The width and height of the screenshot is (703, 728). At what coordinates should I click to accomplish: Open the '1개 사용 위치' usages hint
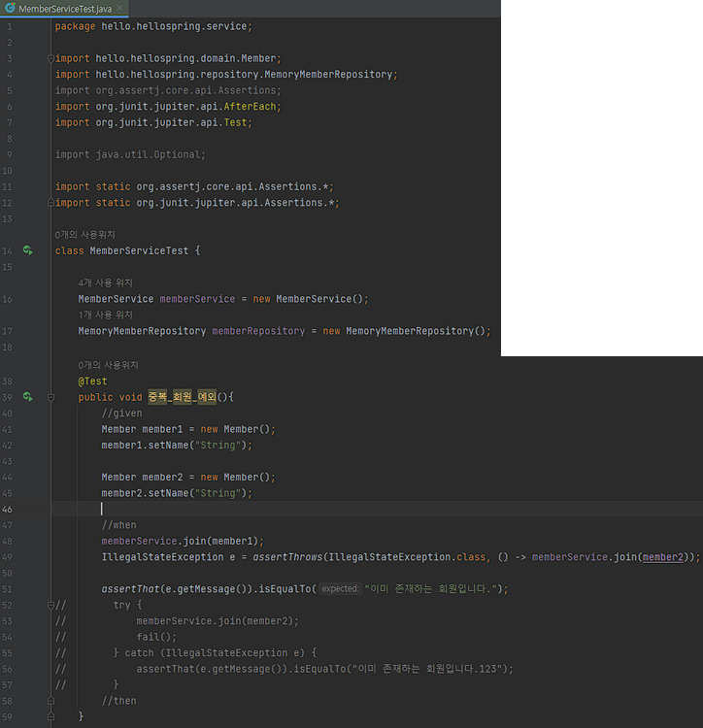106,314
